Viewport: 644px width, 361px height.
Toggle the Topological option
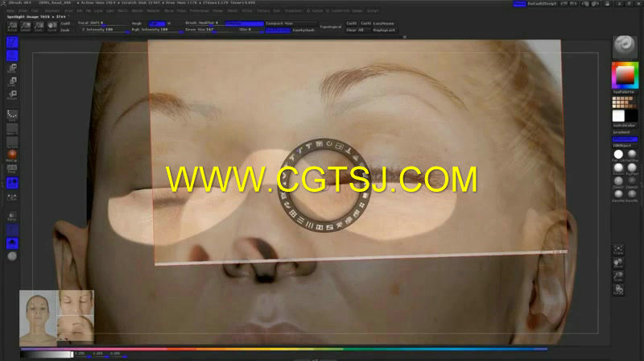(331, 27)
